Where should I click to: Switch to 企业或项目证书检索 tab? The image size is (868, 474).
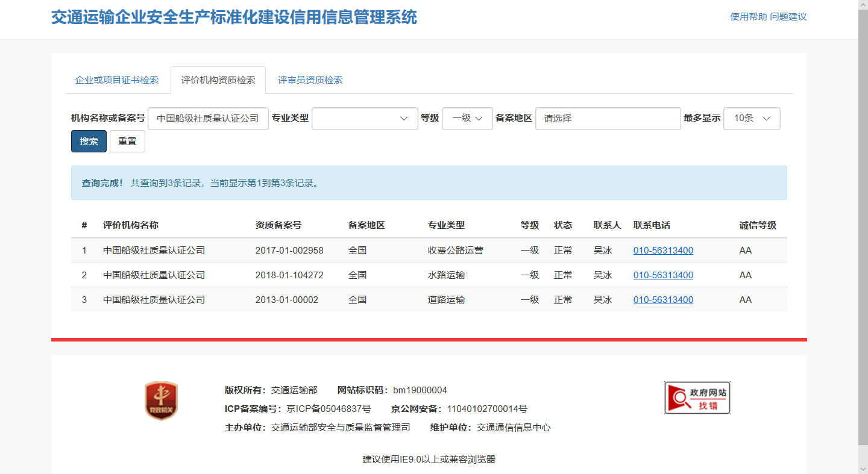click(117, 80)
